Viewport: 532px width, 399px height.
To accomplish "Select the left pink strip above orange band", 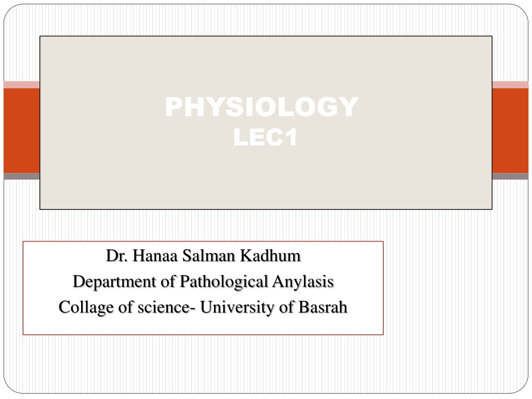I will point(22,85).
